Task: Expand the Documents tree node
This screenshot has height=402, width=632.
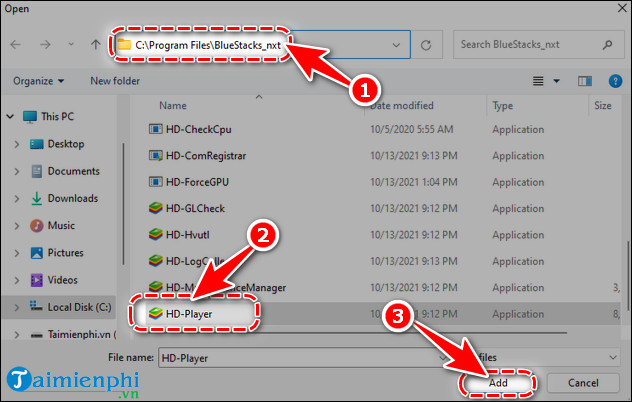Action: point(17,171)
